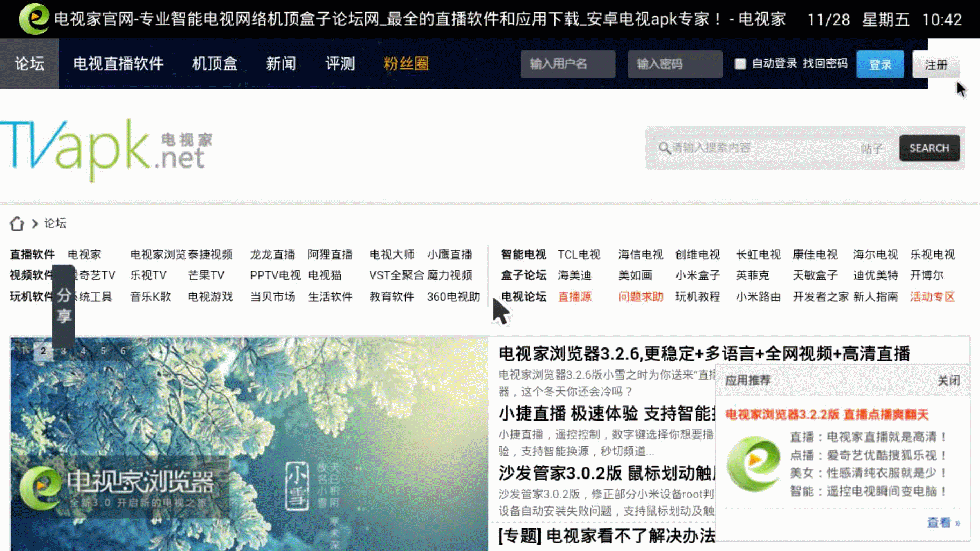
Task: Click the 输入用户名 username input field
Action: [x=567, y=64]
